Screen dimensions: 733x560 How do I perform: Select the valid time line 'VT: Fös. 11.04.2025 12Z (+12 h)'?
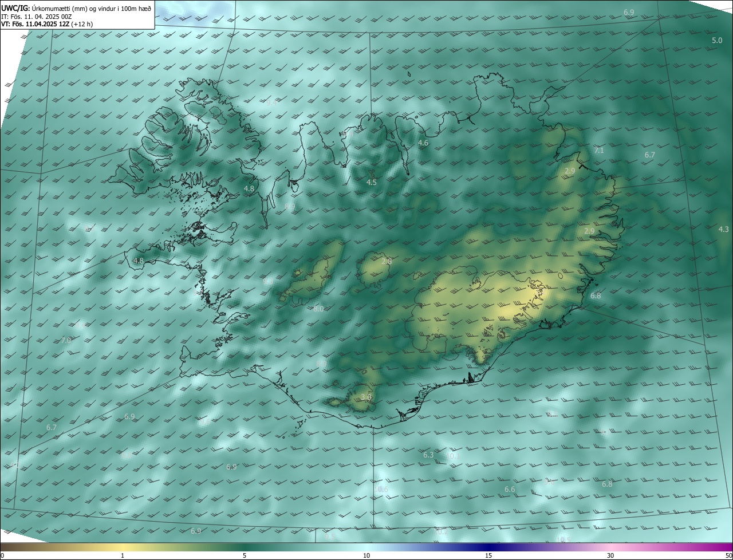coord(47,24)
